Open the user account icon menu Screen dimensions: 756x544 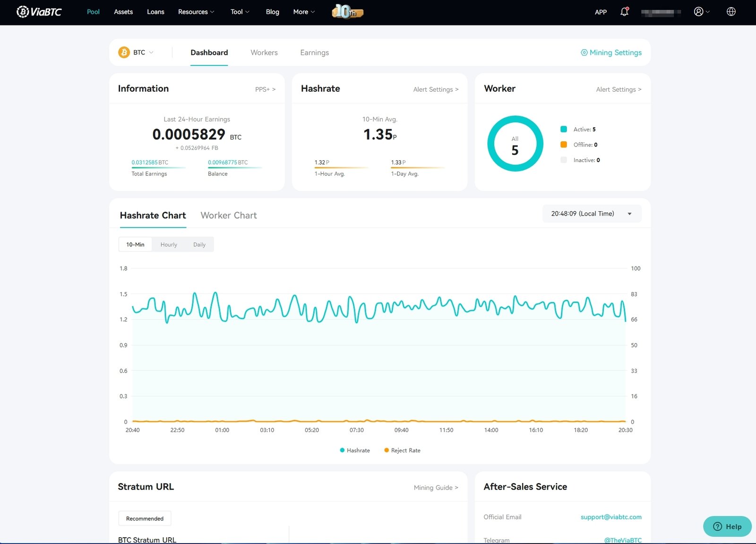[701, 12]
